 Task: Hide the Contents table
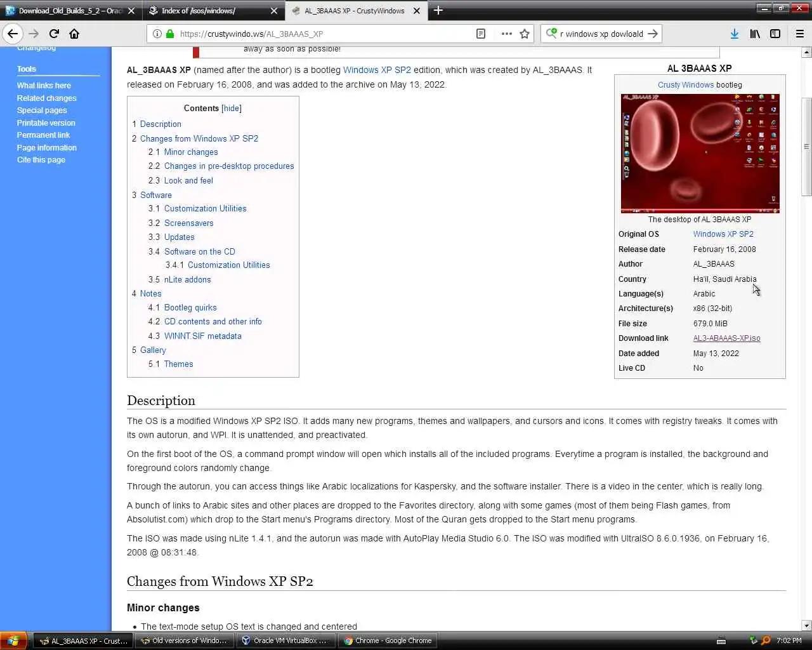(232, 109)
